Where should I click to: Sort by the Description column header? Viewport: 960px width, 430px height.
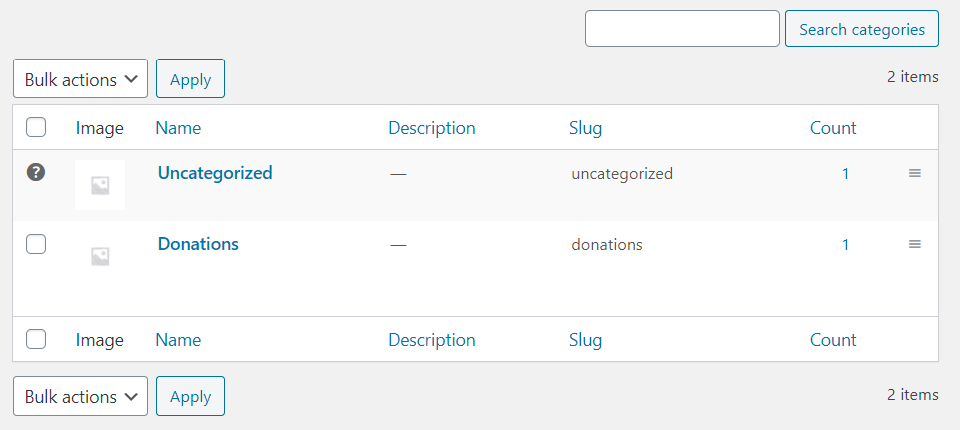pyautogui.click(x=431, y=128)
